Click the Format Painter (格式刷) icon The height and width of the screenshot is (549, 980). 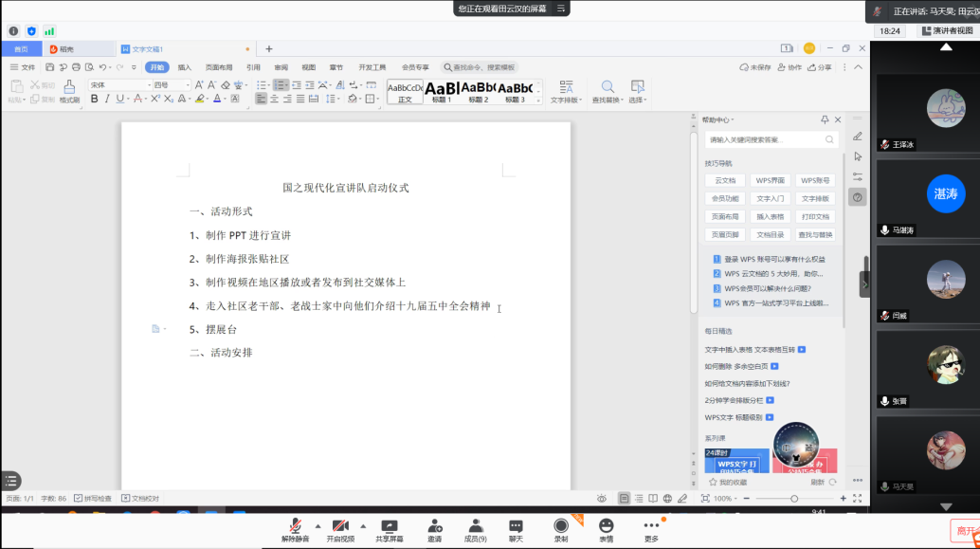pyautogui.click(x=69, y=86)
